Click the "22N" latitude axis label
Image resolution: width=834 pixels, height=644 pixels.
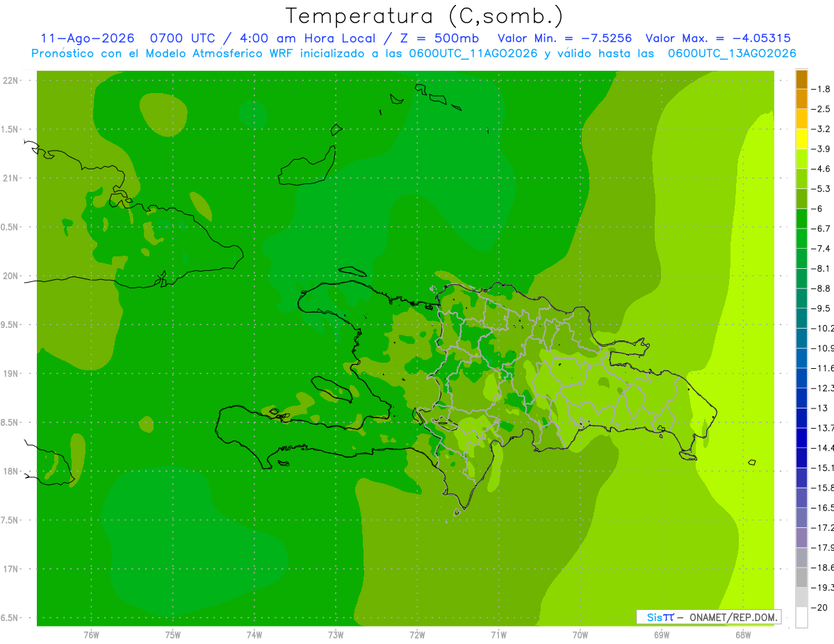[x=11, y=81]
